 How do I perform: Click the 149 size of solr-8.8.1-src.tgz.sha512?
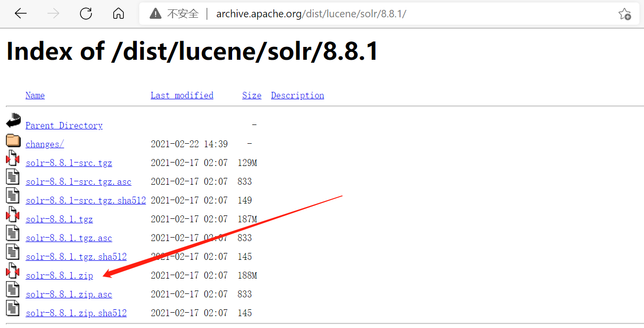245,201
